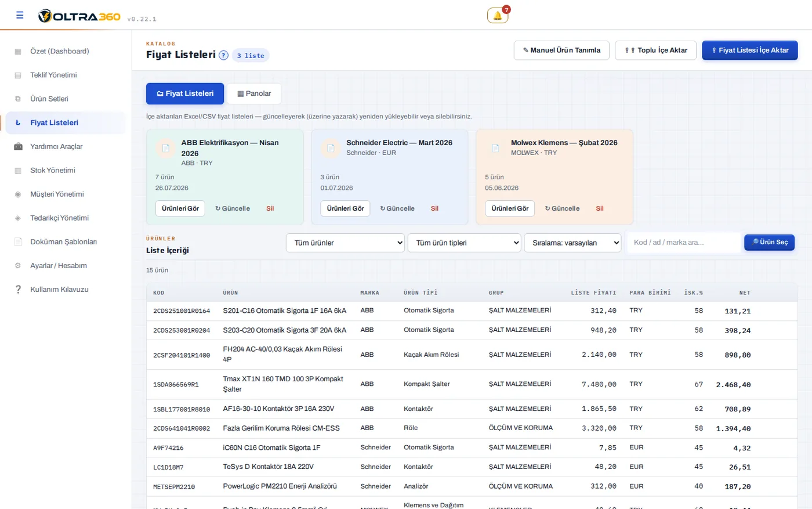Update the Schneider Electric price list
Viewport: 812px width, 509px height.
397,208
